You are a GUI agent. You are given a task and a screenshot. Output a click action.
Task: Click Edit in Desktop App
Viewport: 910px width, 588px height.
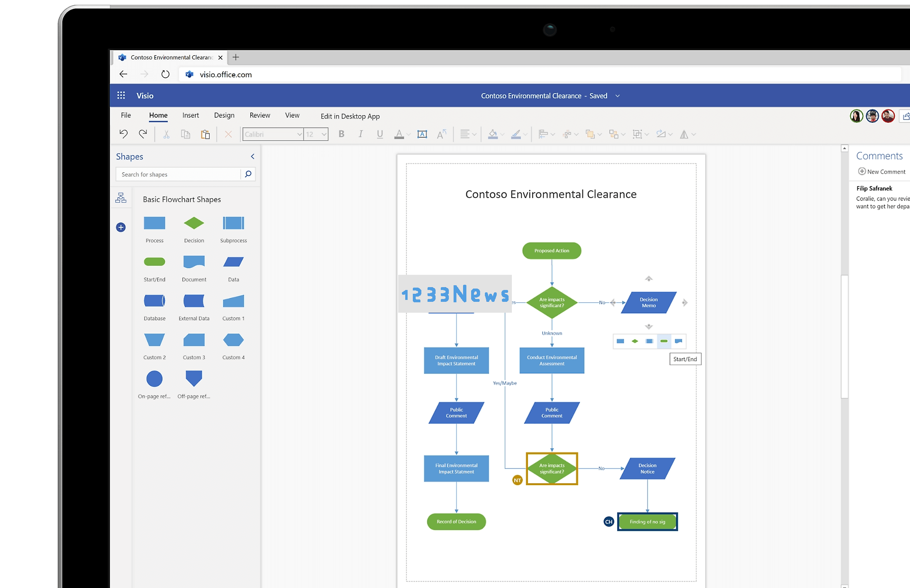point(350,116)
